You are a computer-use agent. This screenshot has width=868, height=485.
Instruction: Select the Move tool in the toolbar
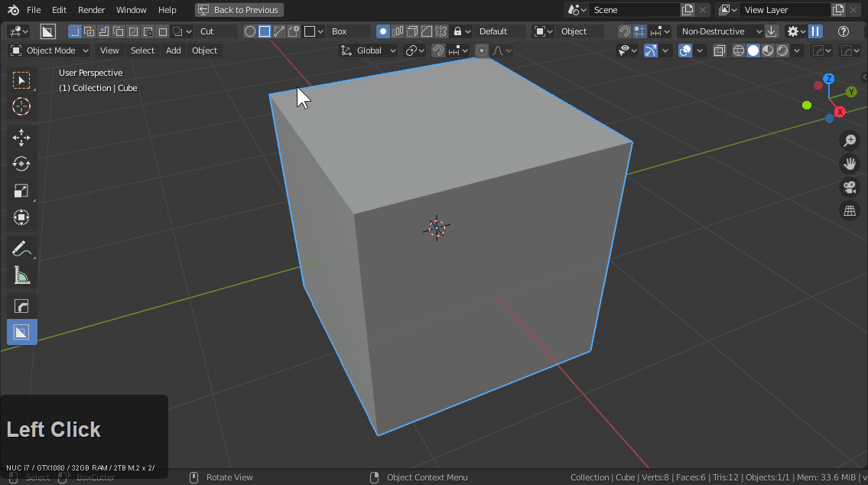point(21,138)
